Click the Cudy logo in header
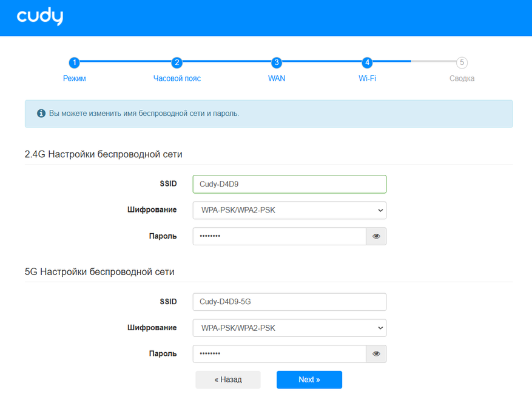 tap(40, 17)
